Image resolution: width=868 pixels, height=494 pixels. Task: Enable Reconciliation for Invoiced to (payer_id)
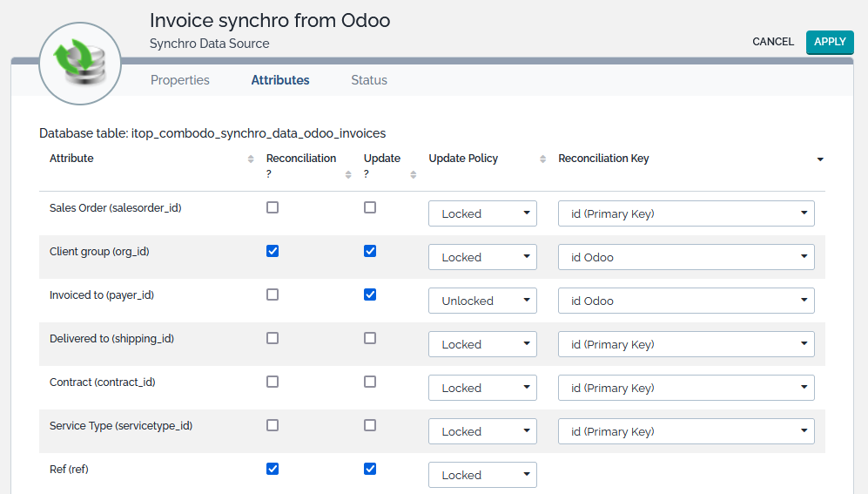[x=273, y=295]
